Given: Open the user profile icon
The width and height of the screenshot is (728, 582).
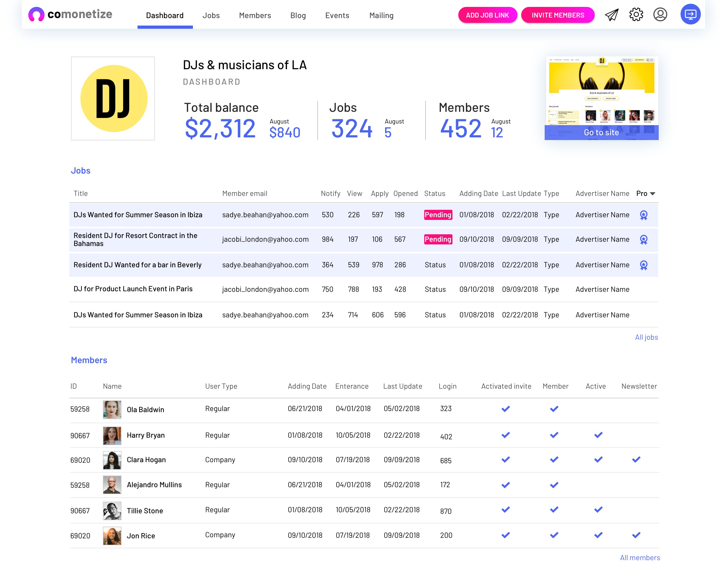Looking at the screenshot, I should click(660, 14).
